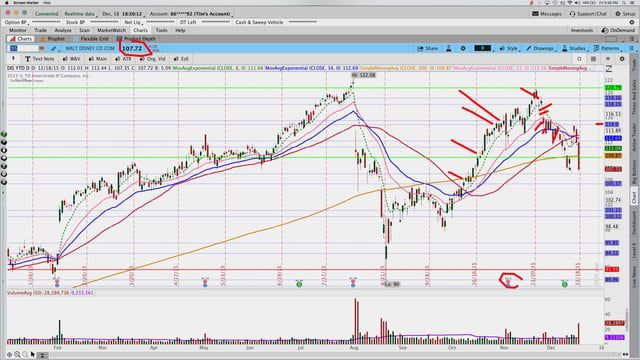Viewport: 640px width, 360px height.
Task: Click the chart expand icon above price axis
Action: coord(609,69)
